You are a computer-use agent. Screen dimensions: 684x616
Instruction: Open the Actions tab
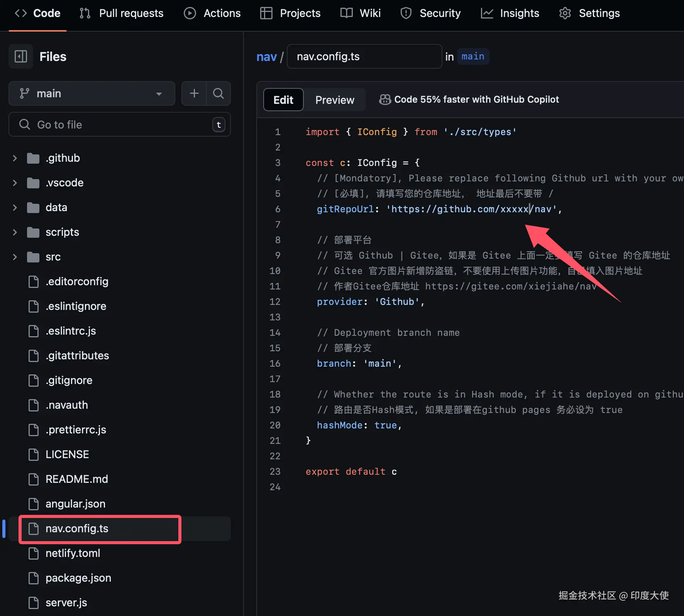212,13
